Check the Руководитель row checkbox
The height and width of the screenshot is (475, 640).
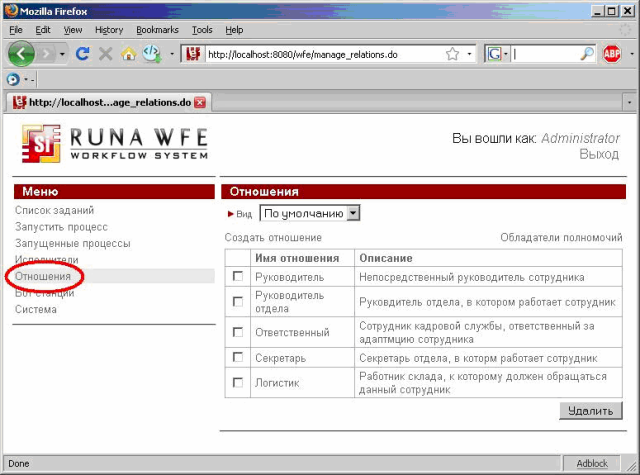coord(238,276)
